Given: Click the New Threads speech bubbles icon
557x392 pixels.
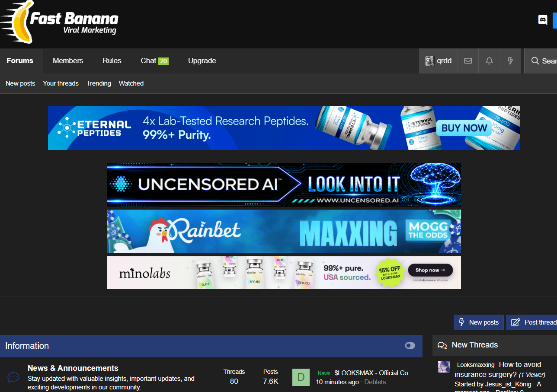Looking at the screenshot, I should (x=442, y=345).
